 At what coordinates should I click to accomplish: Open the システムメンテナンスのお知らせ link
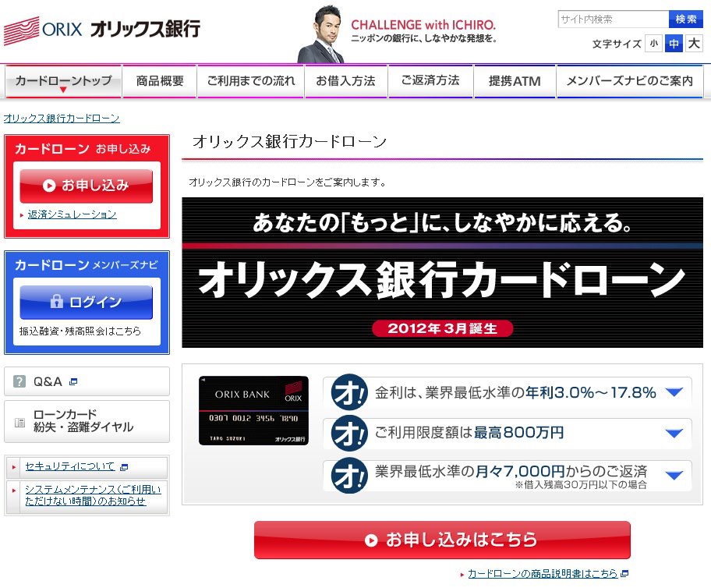(x=93, y=495)
